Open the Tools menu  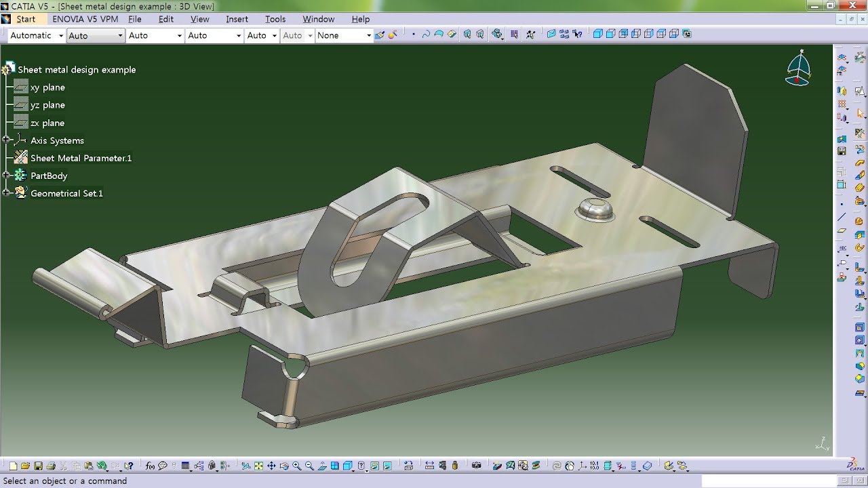coord(275,19)
